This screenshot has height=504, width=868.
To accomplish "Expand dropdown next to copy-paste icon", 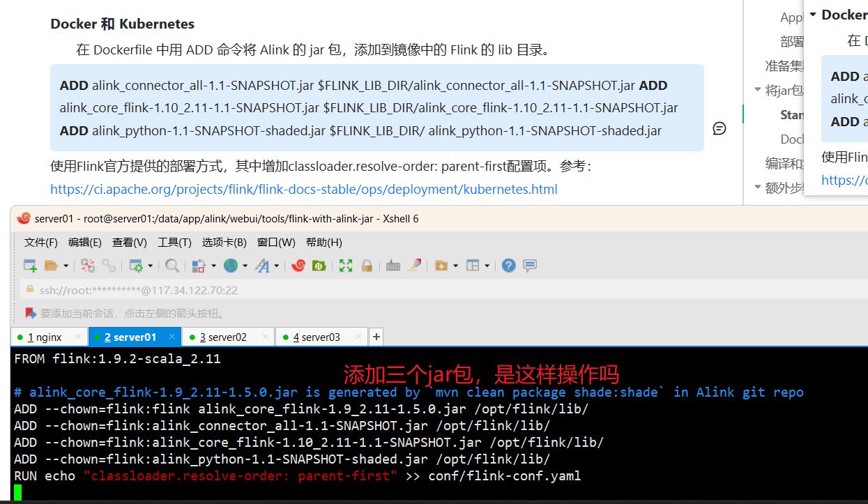I will [x=213, y=266].
